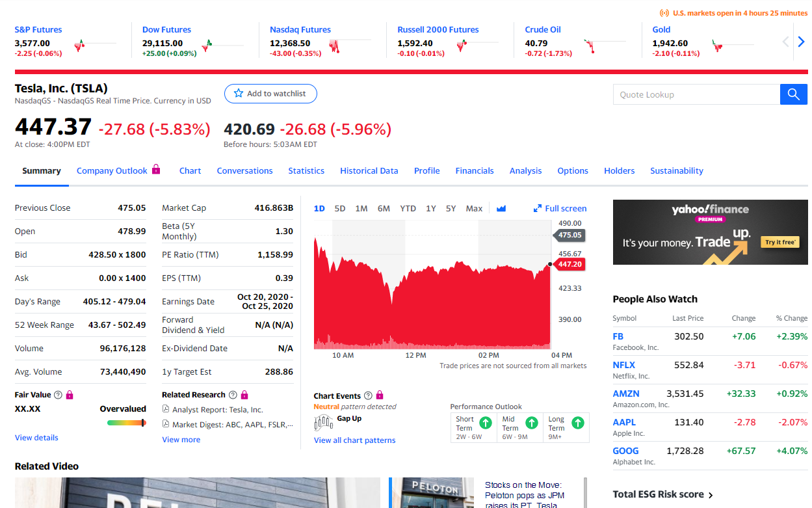Expand Related Research with View more
The height and width of the screenshot is (508, 812).
tap(181, 440)
